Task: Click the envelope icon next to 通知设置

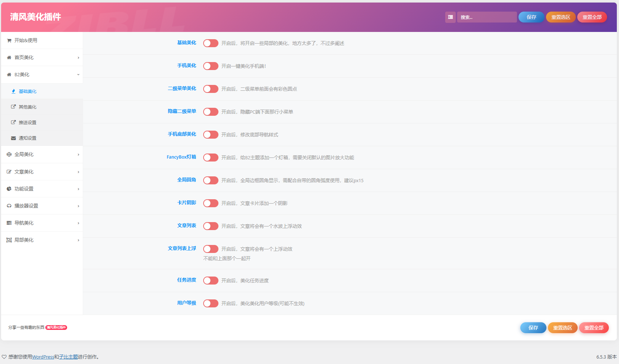Action: (x=13, y=138)
